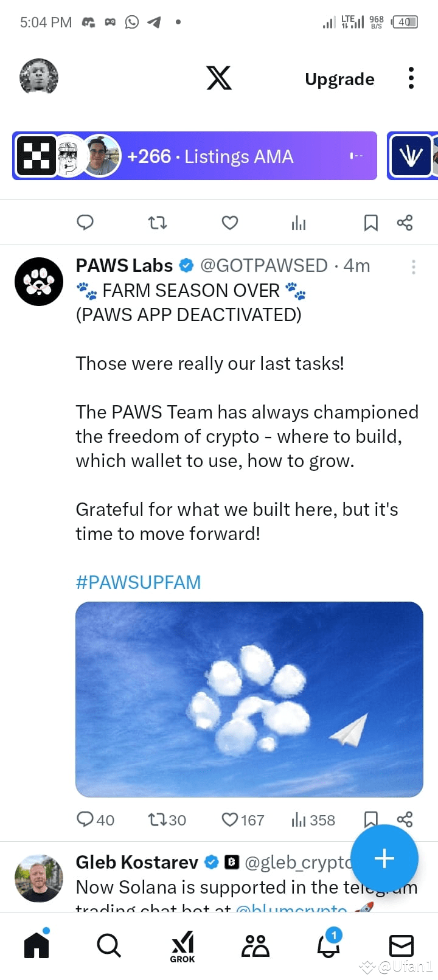Expand options on the Listings AMA banner
The height and width of the screenshot is (980, 438).
click(x=356, y=156)
